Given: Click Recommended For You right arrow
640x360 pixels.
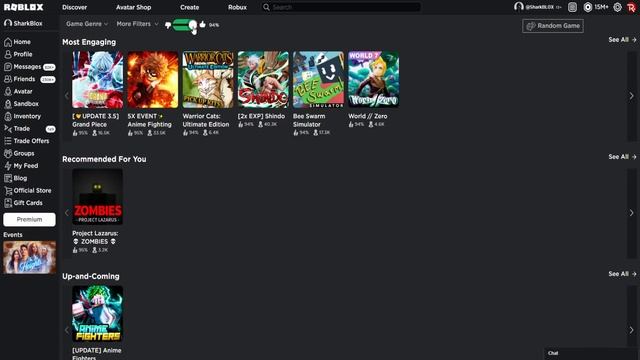Looking at the screenshot, I should pyautogui.click(x=631, y=213).
